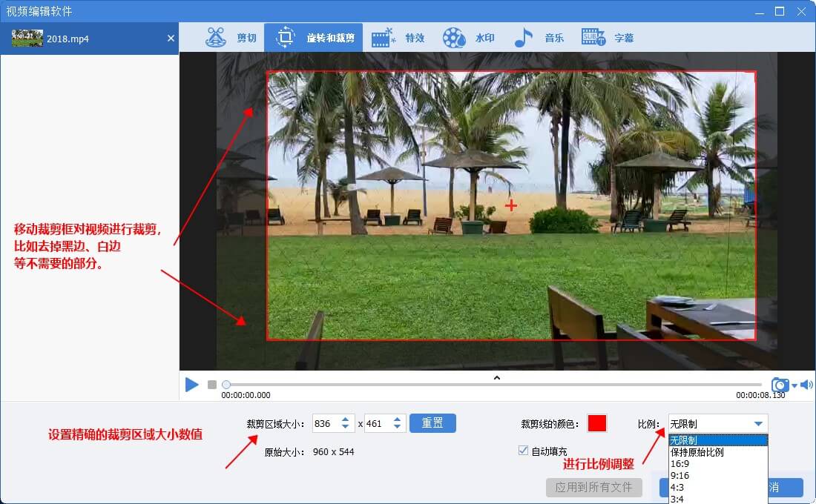Click the rotate and crop icon

pos(285,38)
